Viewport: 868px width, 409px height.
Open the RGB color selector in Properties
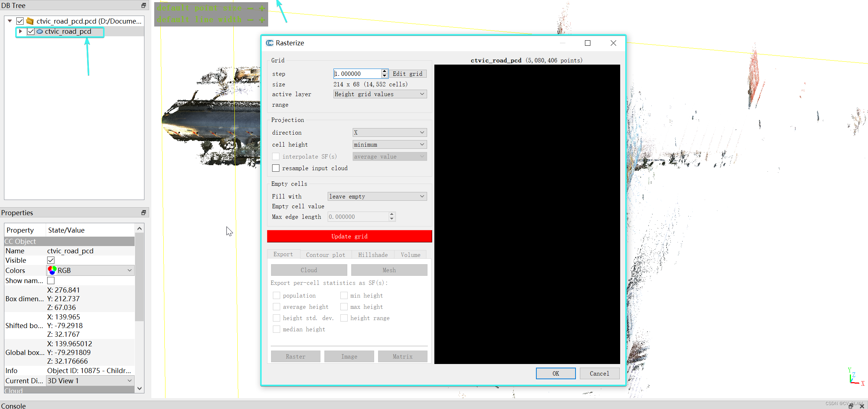click(90, 270)
